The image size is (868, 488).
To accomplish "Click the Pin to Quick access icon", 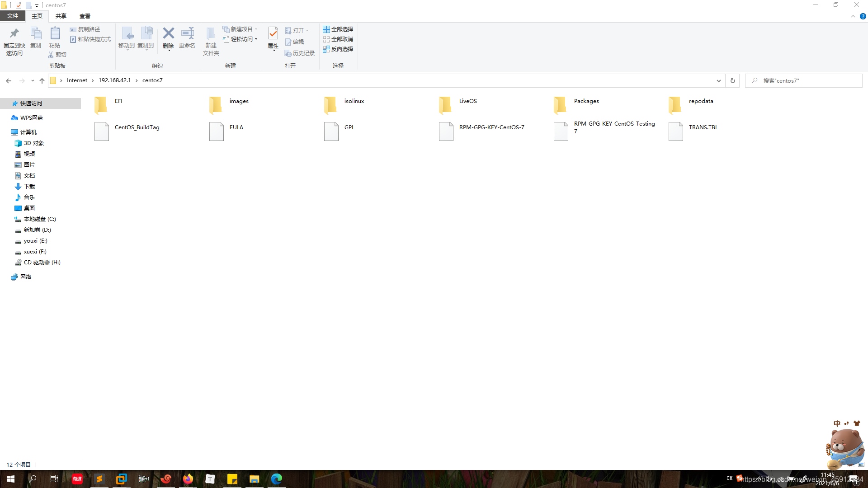I will [x=14, y=33].
